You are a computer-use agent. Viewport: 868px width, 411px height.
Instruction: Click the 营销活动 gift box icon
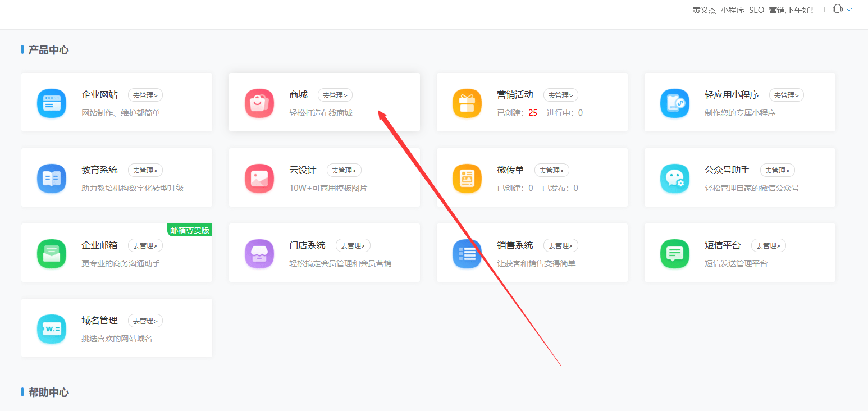pyautogui.click(x=467, y=103)
